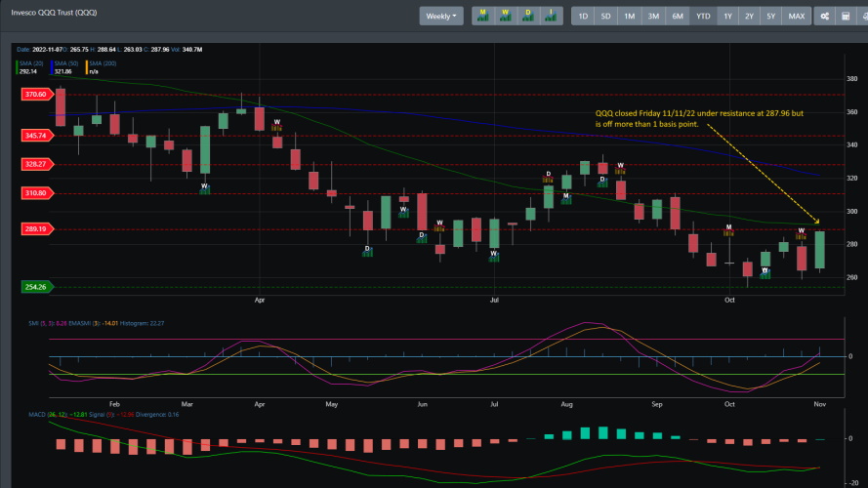Image resolution: width=868 pixels, height=488 pixels.
Task: Open chart settings gears icon
Action: tap(824, 16)
